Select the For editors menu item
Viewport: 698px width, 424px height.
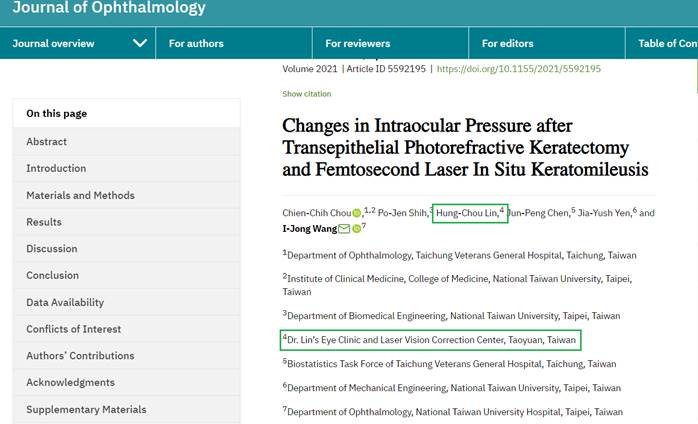coord(507,43)
